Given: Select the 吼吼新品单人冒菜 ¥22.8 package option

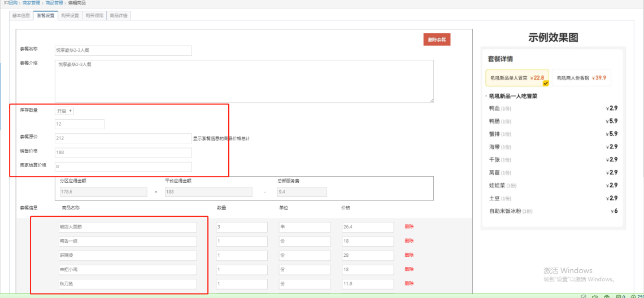Looking at the screenshot, I should click(517, 78).
